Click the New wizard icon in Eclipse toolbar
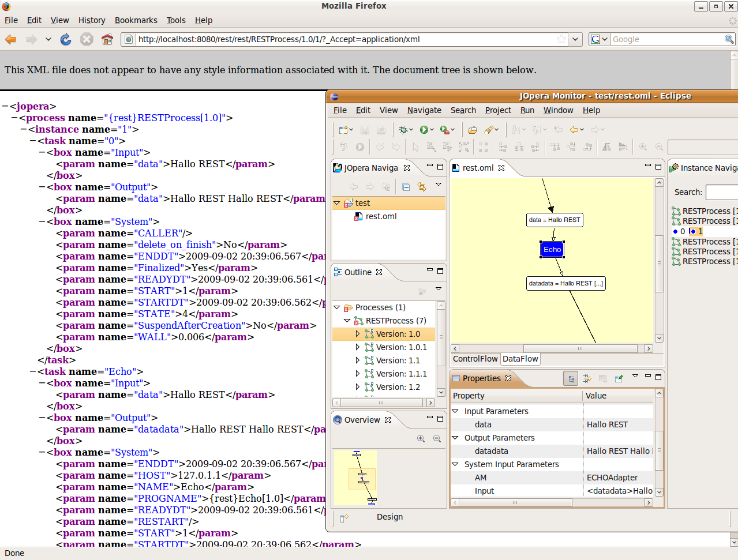The width and height of the screenshot is (738, 560). tap(343, 130)
